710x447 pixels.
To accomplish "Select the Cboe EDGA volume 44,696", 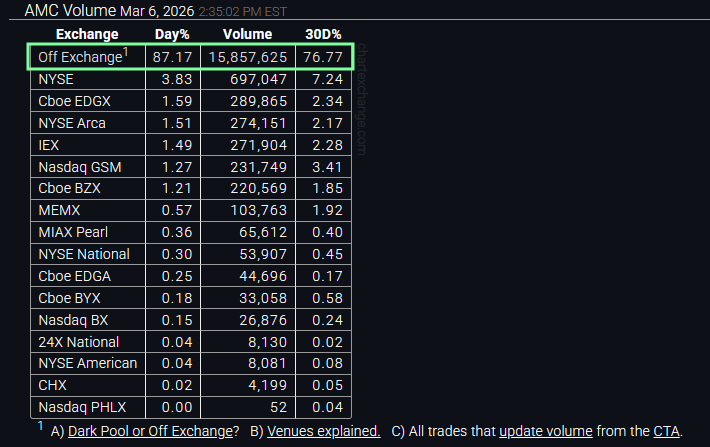I will 263,276.
